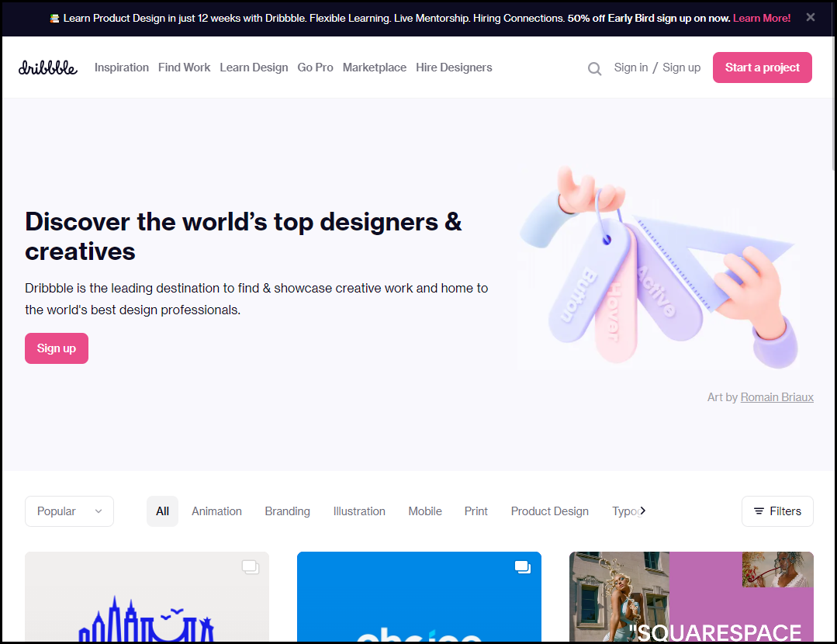Open Romain Briaux's profile link
This screenshot has width=837, height=644.
coord(776,396)
